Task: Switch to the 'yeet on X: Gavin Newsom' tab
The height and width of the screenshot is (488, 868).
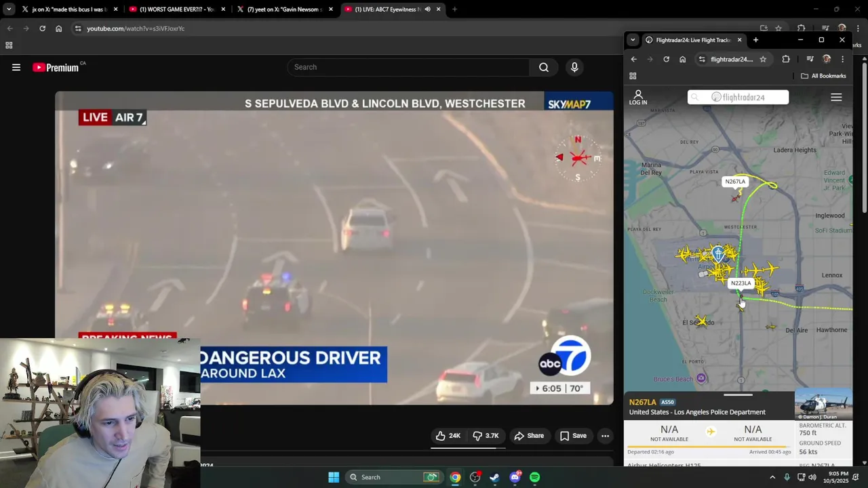Action: click(285, 9)
